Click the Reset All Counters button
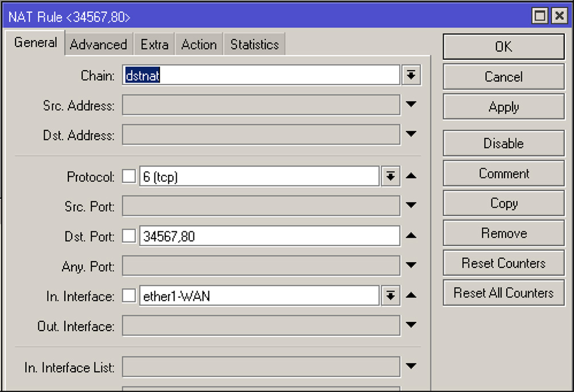 (x=503, y=293)
